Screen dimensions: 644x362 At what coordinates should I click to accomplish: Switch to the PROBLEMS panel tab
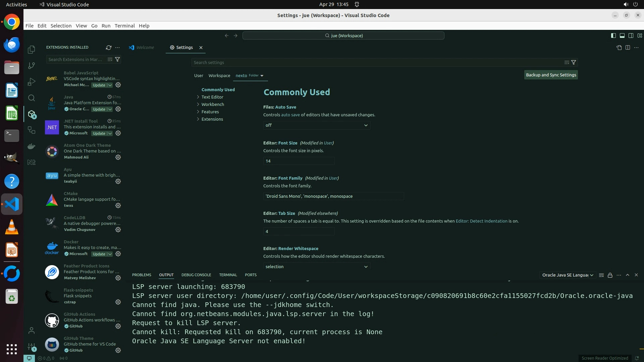point(142,275)
